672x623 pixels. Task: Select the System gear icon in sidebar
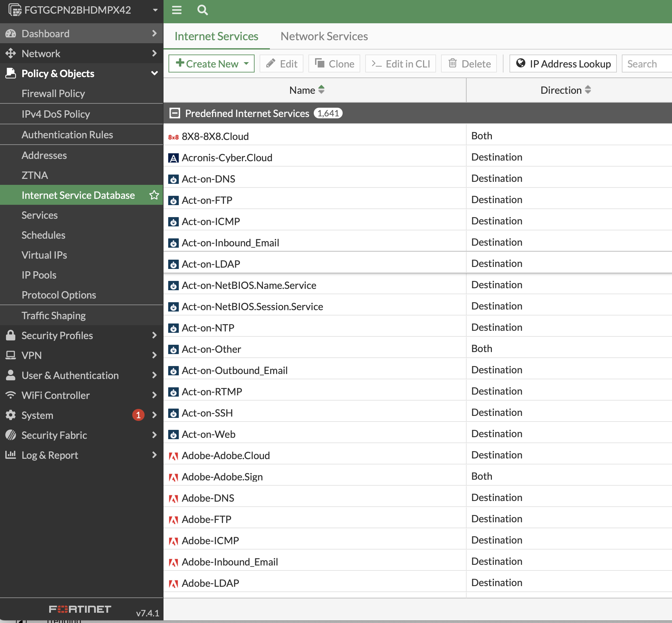tap(11, 415)
